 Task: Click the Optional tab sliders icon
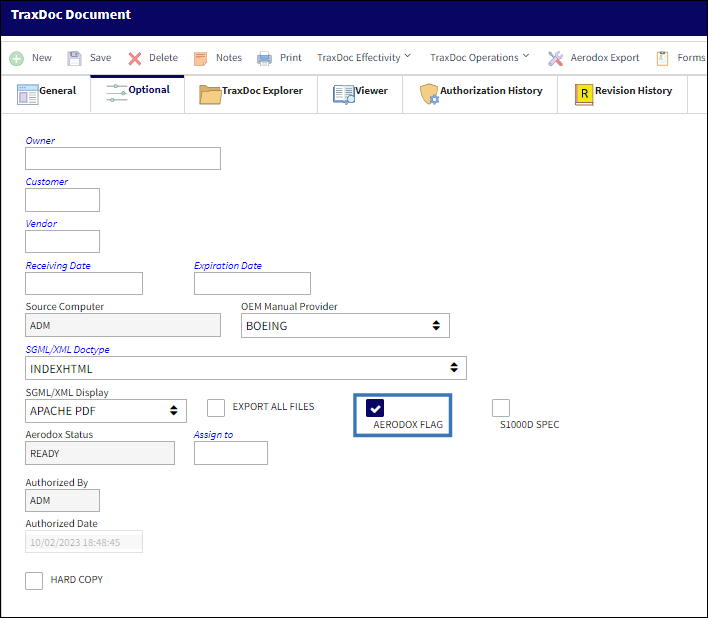116,93
